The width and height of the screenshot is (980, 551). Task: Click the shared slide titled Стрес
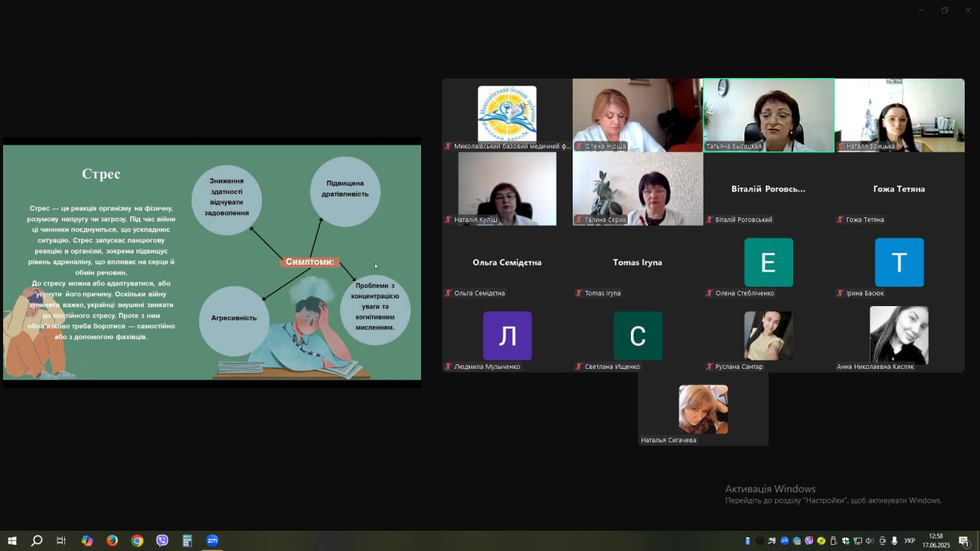pos(212,262)
